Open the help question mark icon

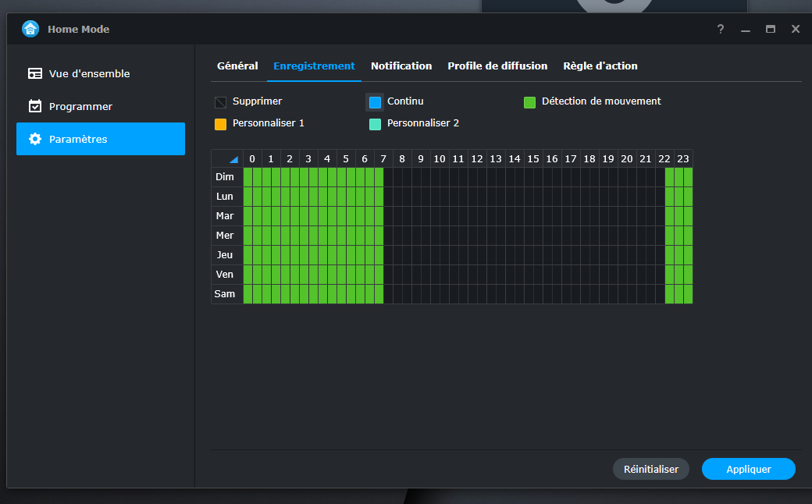pos(721,29)
